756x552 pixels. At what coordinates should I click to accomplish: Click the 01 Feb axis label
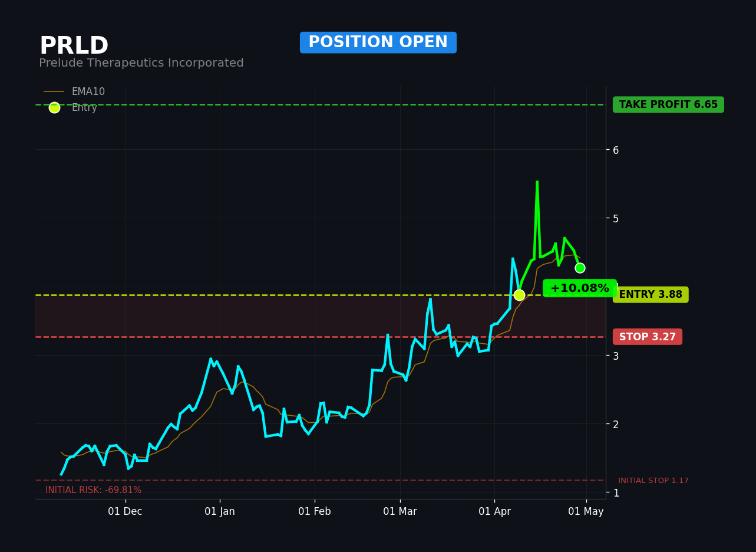315,512
